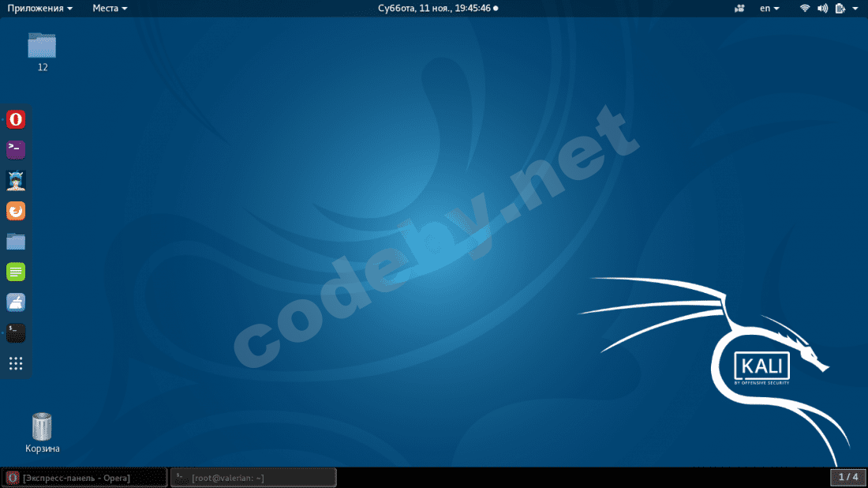Launch the cleaner (broom) app in dock
The width and height of the screenshot is (868, 488).
[16, 302]
